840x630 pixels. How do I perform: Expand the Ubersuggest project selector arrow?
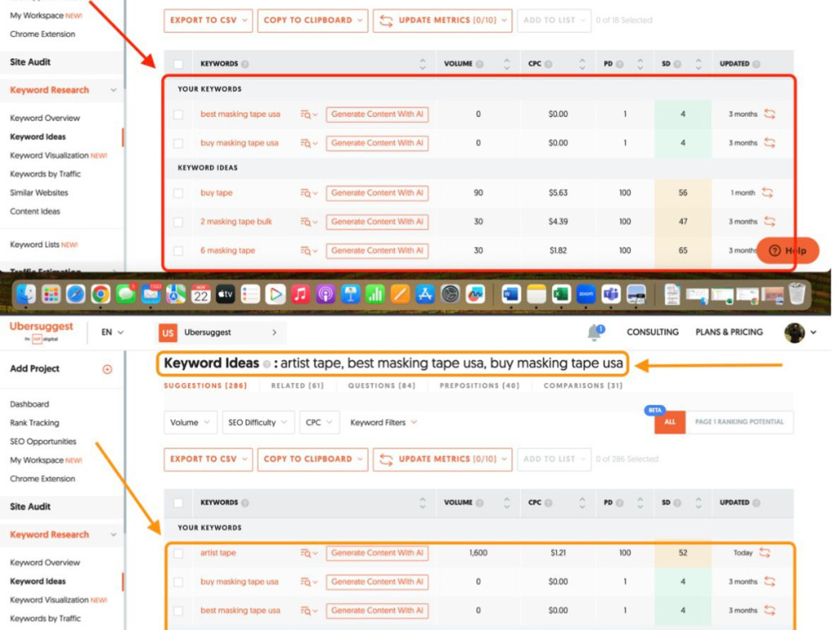(275, 332)
